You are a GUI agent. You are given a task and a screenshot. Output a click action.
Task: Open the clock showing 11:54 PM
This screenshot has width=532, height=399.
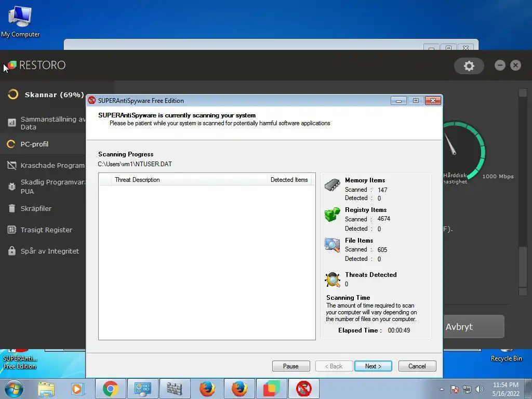(506, 389)
